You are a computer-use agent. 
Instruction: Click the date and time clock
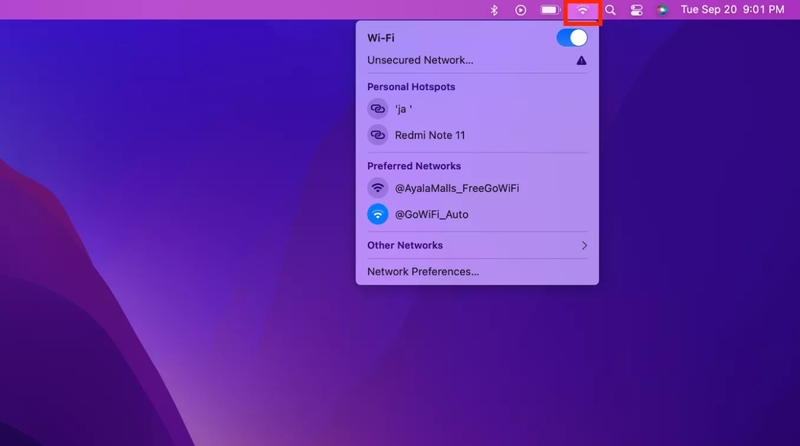[732, 10]
